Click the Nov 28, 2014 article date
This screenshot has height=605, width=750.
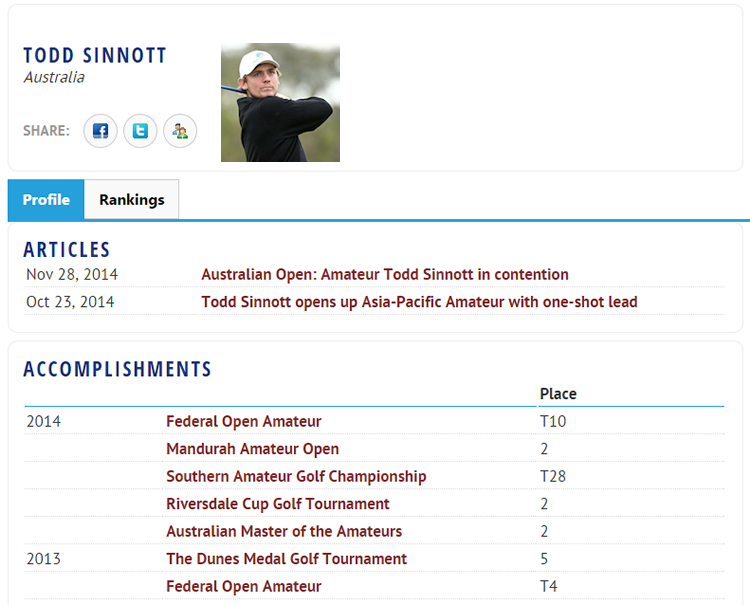click(x=70, y=274)
